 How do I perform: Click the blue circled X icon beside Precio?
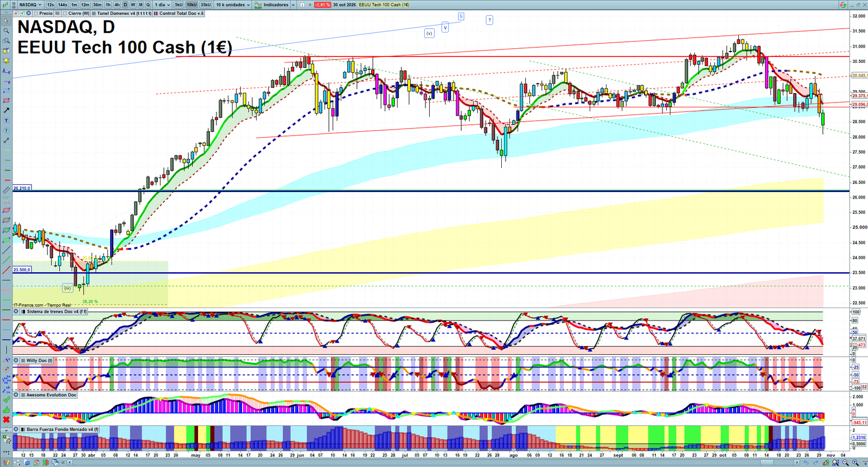pos(29,13)
